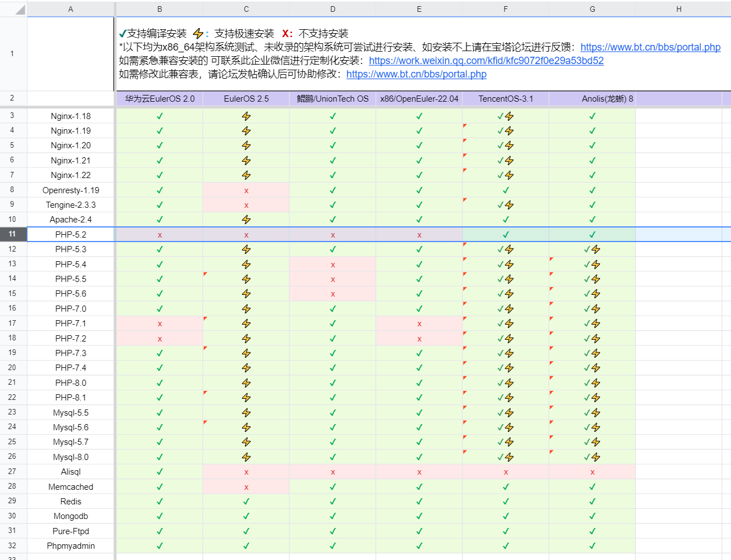The height and width of the screenshot is (560, 731).
Task: Select row 2 header
Action: [12, 98]
